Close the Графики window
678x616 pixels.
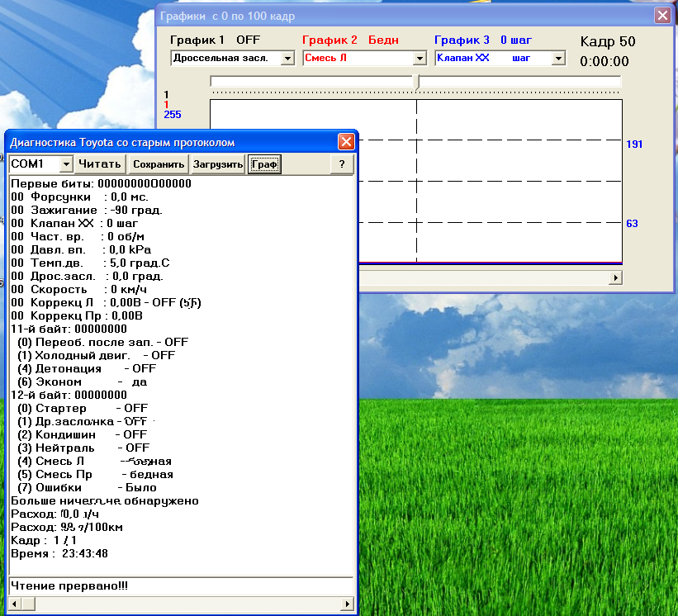662,16
